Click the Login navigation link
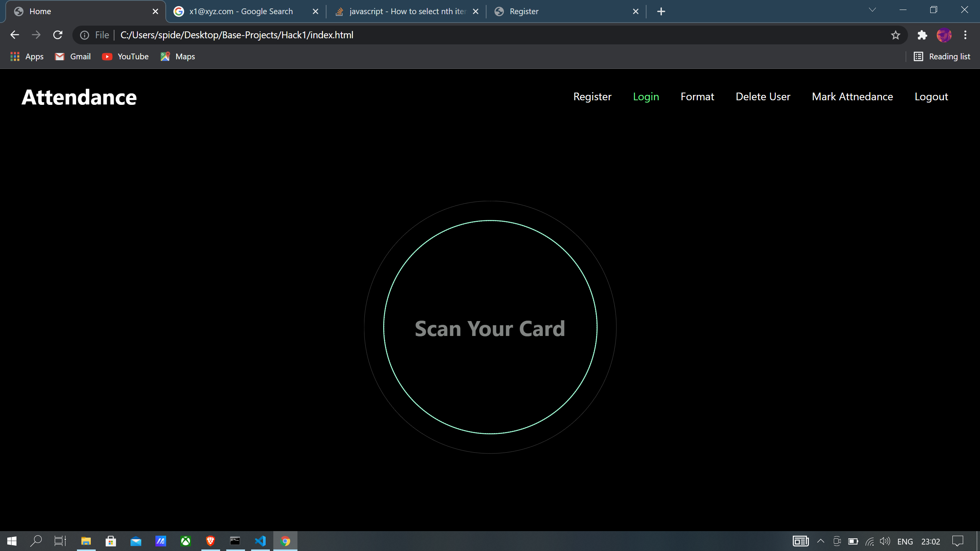This screenshot has width=980, height=551. pos(646,96)
